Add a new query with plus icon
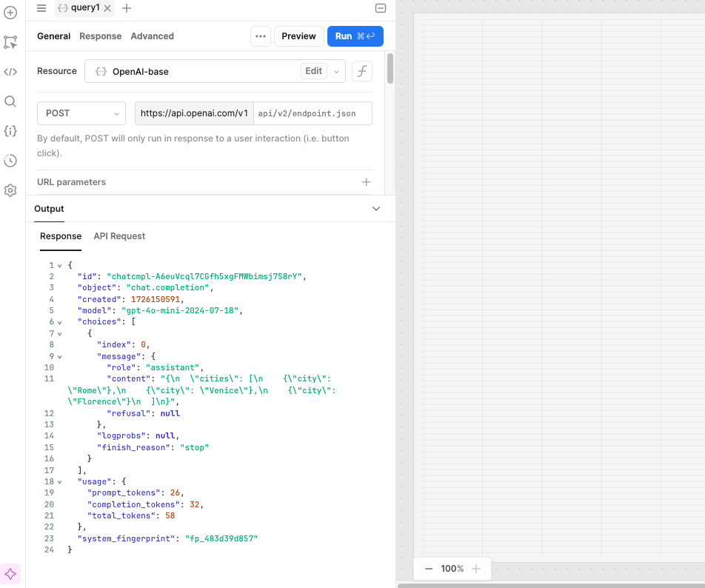705x588 pixels. [127, 8]
